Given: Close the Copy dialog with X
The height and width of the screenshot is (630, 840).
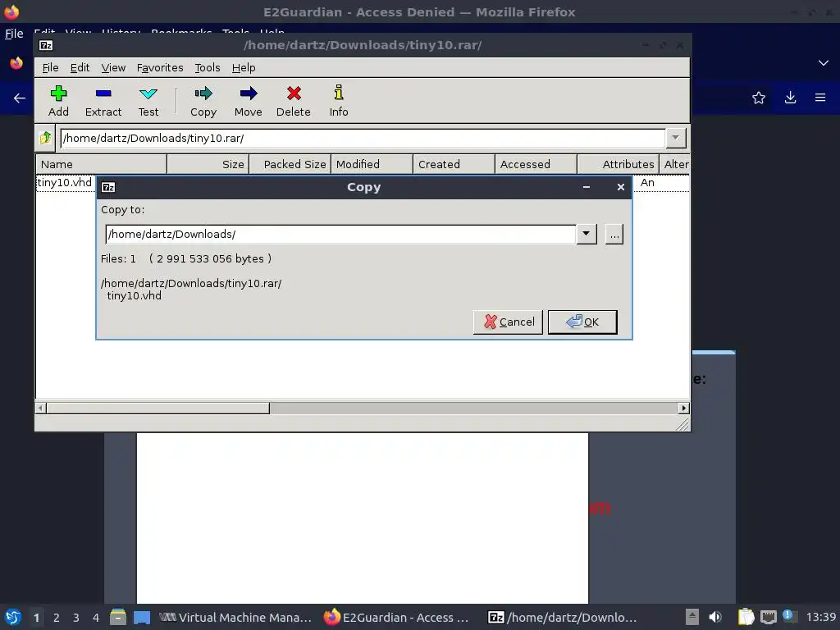Looking at the screenshot, I should (x=620, y=187).
